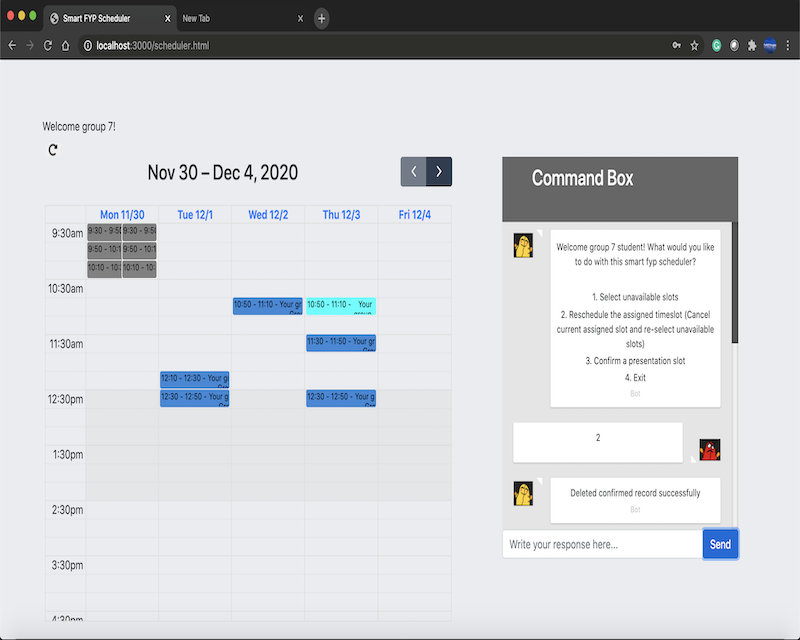Click the Tue 12/1 column header link
The height and width of the screenshot is (640, 800).
195,215
